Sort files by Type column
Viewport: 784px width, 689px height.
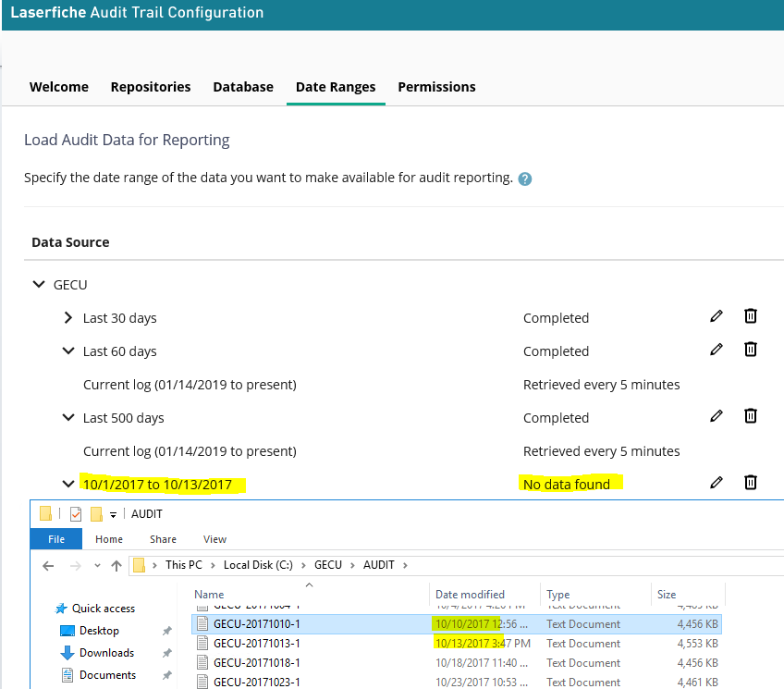[x=595, y=594]
